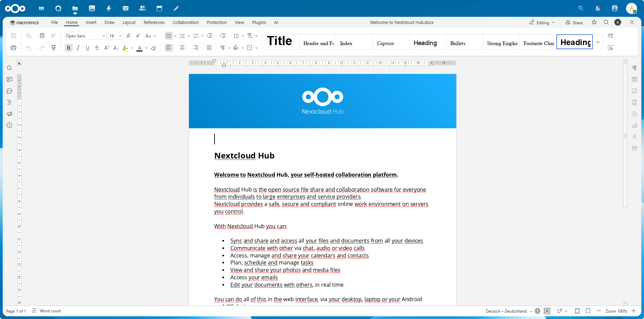This screenshot has height=319, width=644.
Task: Open the Insert tab
Action: [x=91, y=23]
